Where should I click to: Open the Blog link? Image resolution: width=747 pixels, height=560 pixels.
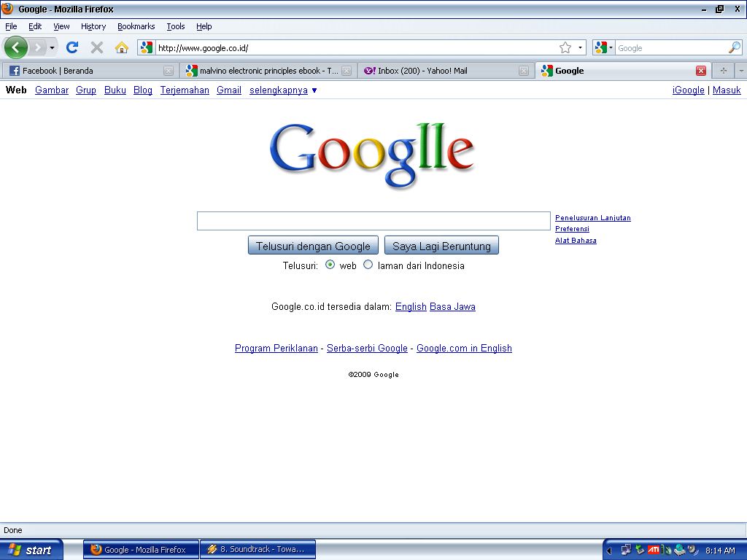coord(143,90)
